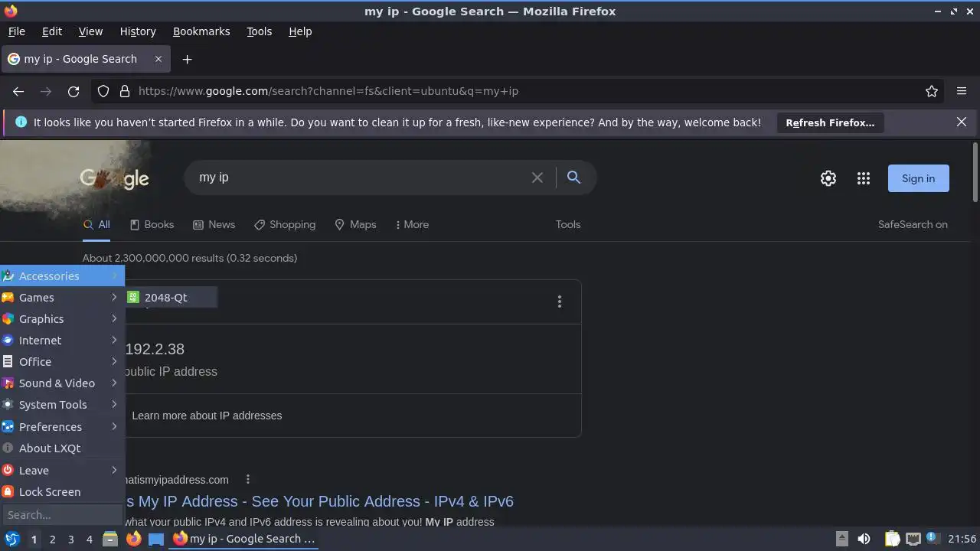Image resolution: width=980 pixels, height=551 pixels.
Task: Open the clipboard tray icon
Action: coord(892,539)
